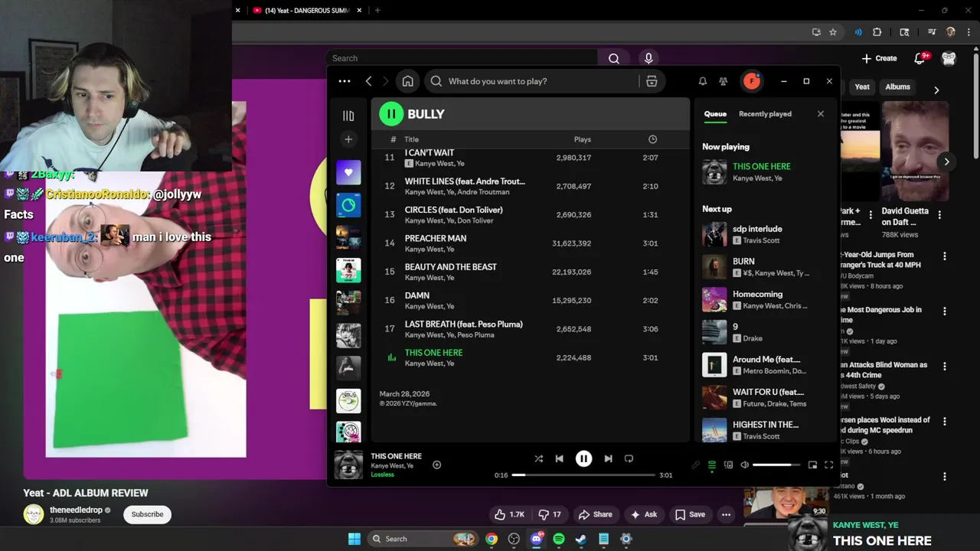
Task: Open Connect to a device icon
Action: (728, 465)
